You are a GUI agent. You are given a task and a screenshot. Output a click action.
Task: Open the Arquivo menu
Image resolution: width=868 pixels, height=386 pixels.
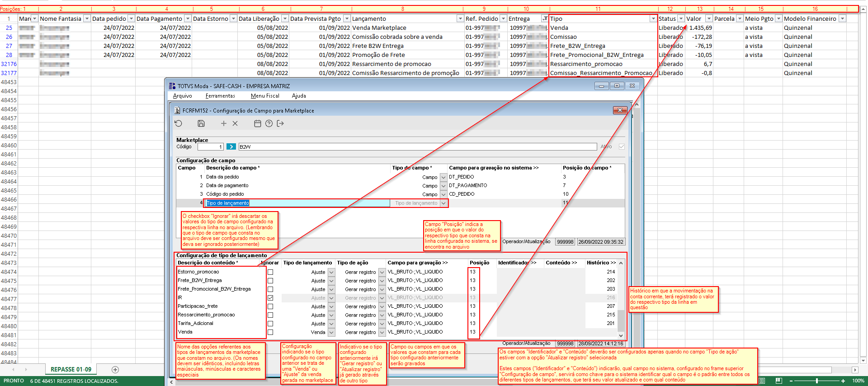tap(183, 96)
